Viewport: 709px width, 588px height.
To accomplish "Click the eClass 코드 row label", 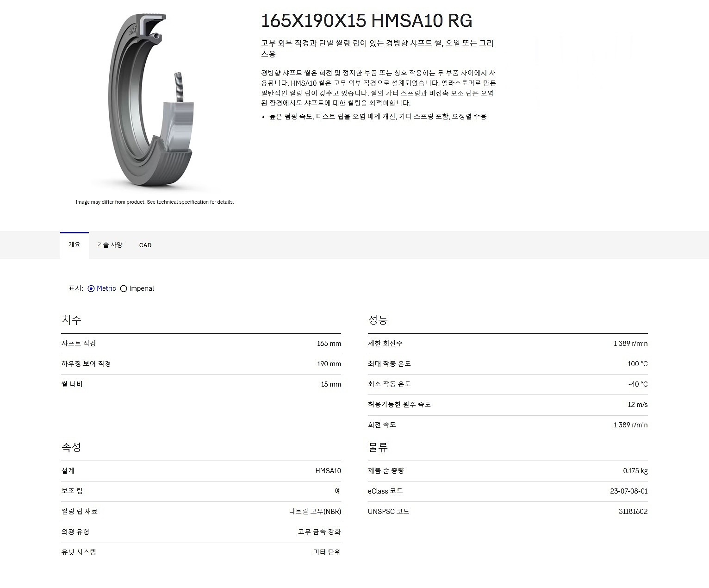I will pos(385,491).
